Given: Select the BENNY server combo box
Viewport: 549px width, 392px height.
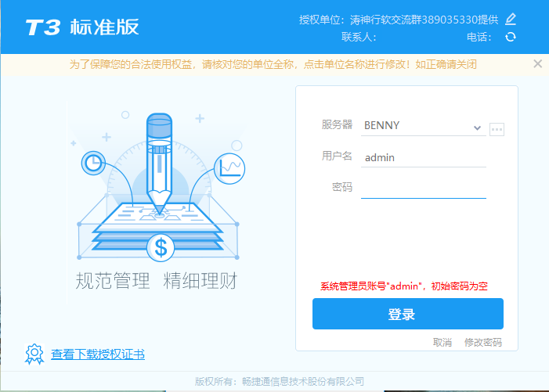Looking at the screenshot, I should (x=415, y=125).
